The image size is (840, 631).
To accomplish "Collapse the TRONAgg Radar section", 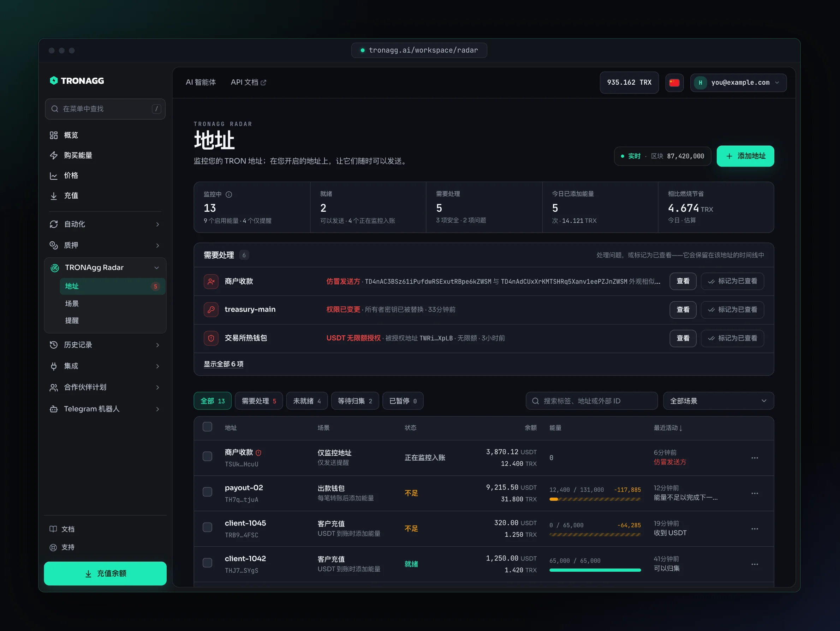I will click(105, 268).
